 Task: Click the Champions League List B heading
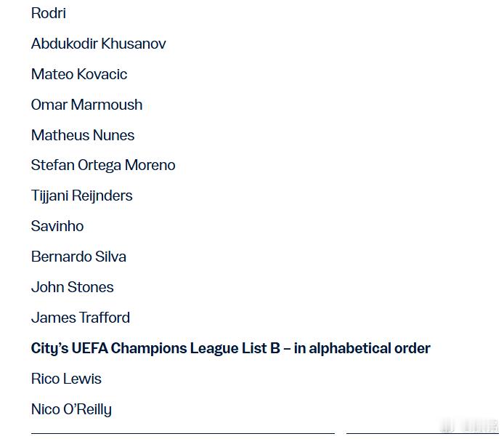pyautogui.click(x=230, y=348)
